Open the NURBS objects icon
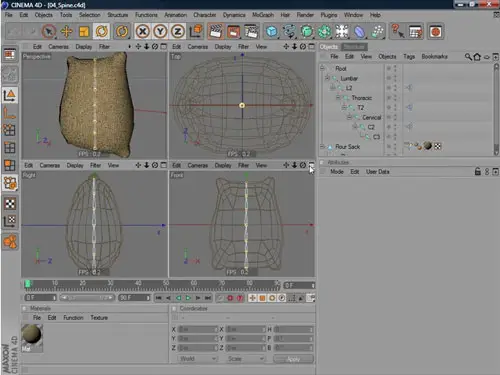 click(x=307, y=31)
